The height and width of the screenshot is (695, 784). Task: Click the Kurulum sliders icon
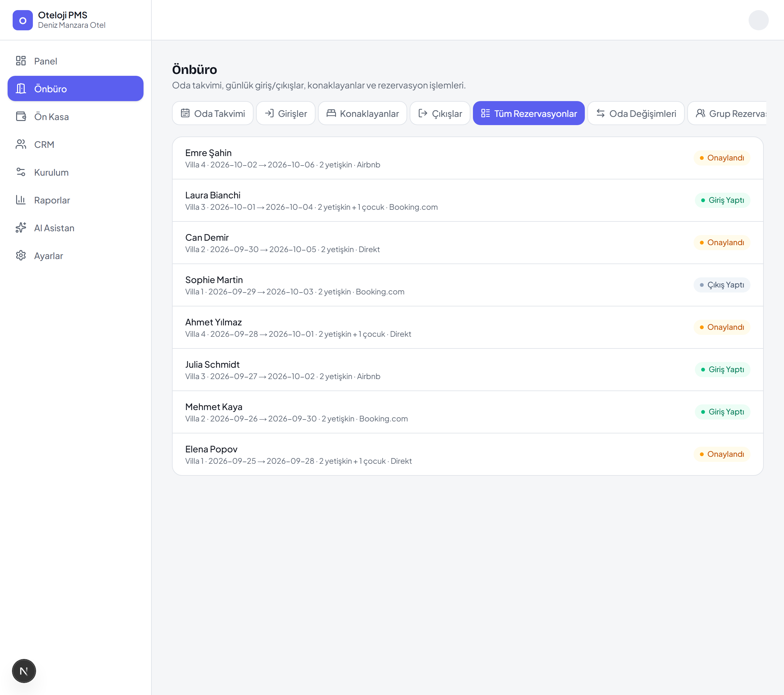pyautogui.click(x=21, y=172)
